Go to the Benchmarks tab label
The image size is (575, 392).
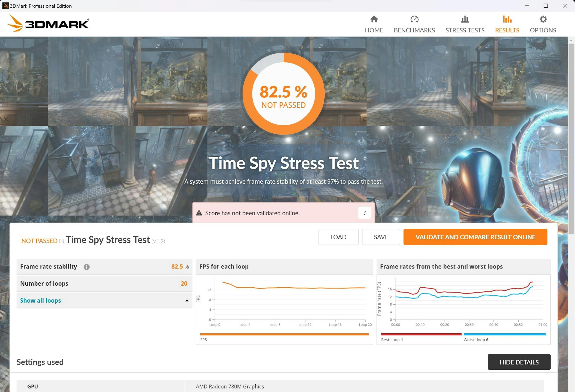point(414,30)
